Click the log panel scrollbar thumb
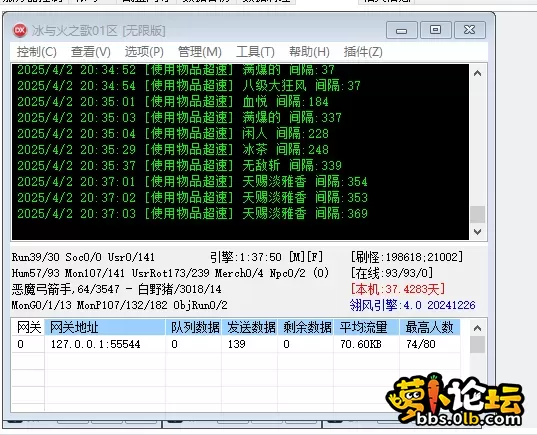The height and width of the screenshot is (435, 537). tap(477, 214)
